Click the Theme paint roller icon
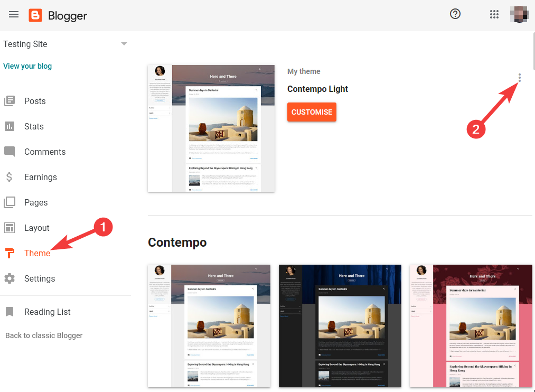This screenshot has height=392, width=535. (10, 253)
